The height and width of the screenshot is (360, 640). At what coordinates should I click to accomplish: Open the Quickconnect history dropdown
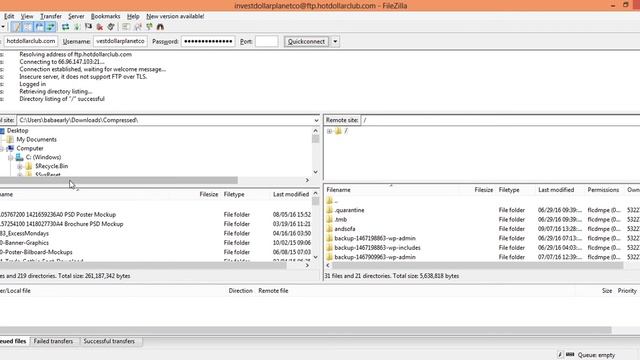click(335, 41)
